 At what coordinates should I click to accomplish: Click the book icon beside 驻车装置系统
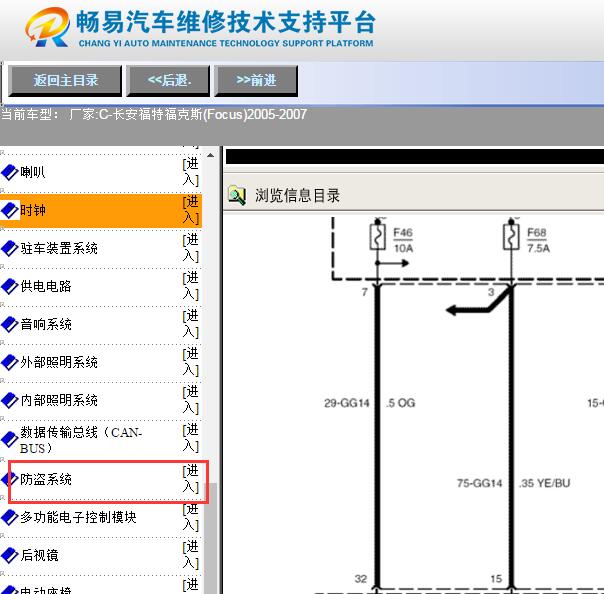[10, 248]
